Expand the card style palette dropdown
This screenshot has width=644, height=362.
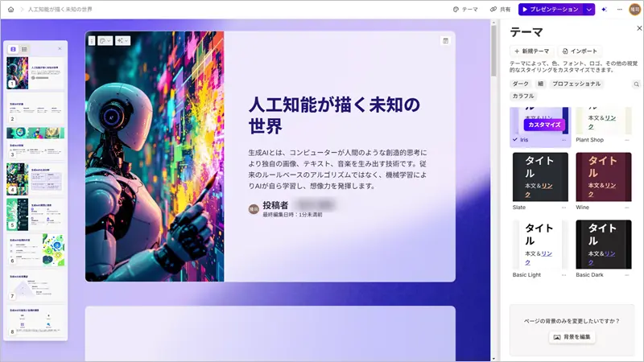point(105,40)
